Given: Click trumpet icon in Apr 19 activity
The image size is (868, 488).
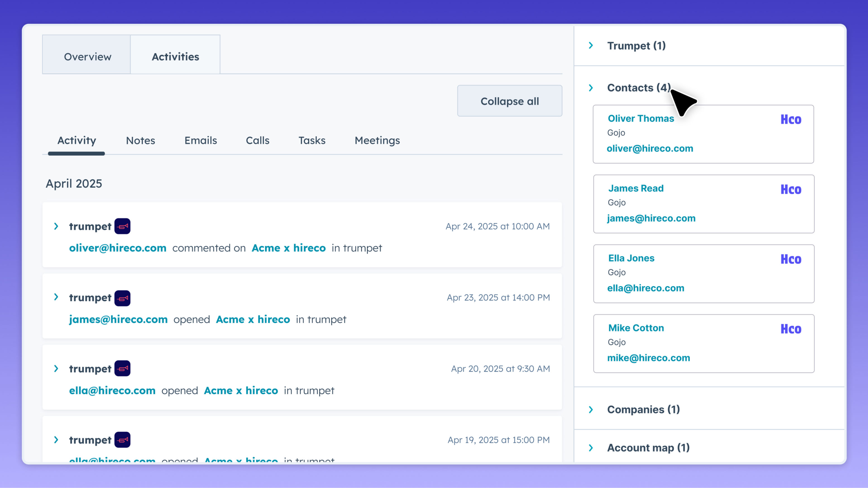Looking at the screenshot, I should click(x=122, y=440).
